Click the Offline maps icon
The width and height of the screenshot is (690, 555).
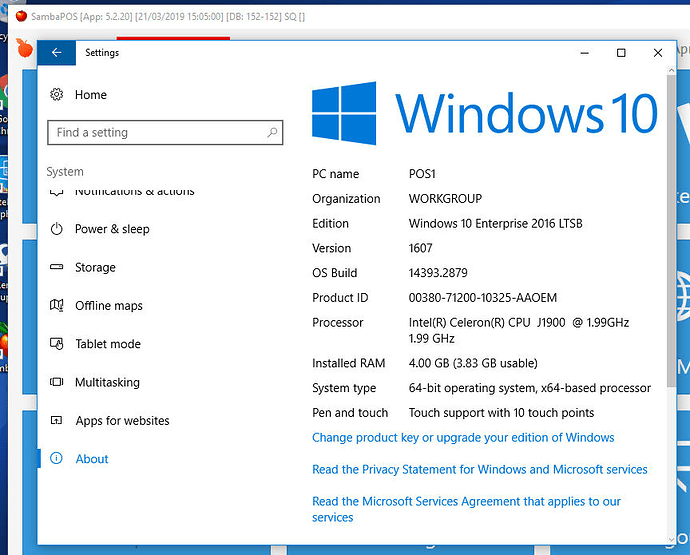[x=56, y=306]
